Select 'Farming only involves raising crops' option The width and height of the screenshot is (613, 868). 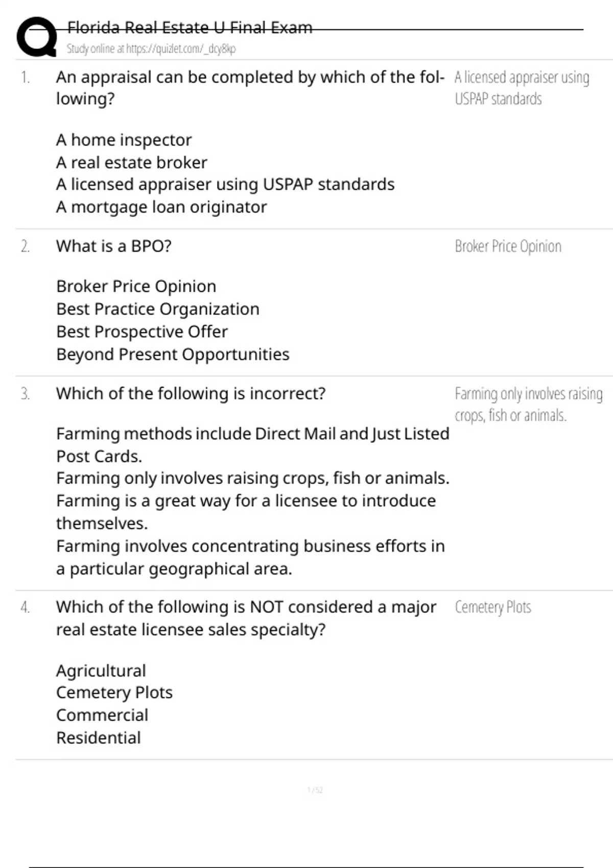(252, 478)
